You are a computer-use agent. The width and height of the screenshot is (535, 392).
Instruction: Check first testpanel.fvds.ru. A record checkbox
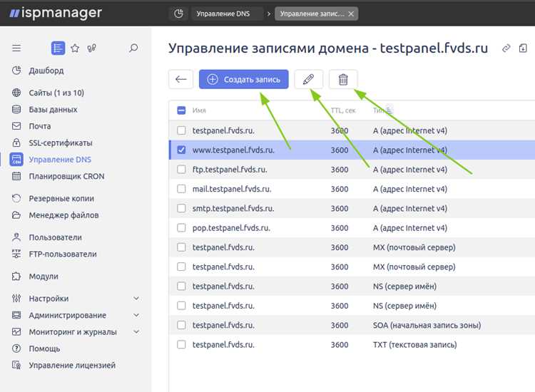tap(181, 130)
